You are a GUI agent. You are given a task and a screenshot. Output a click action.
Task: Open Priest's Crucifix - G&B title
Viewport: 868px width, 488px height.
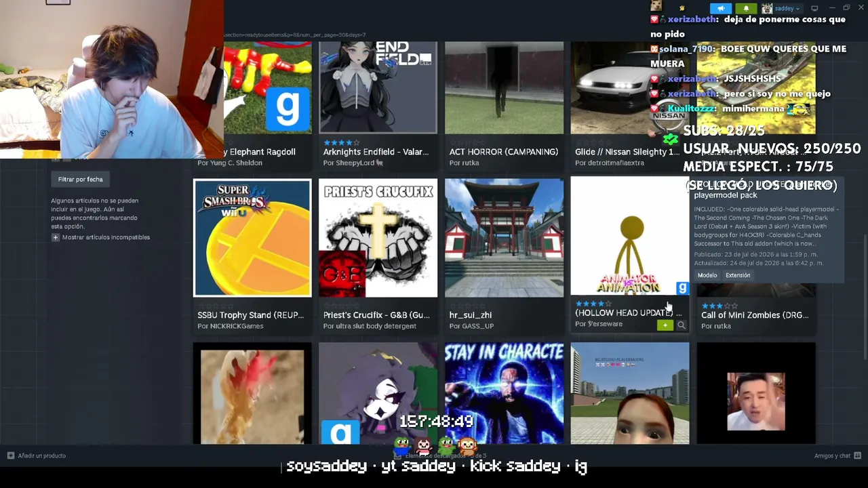coord(376,315)
